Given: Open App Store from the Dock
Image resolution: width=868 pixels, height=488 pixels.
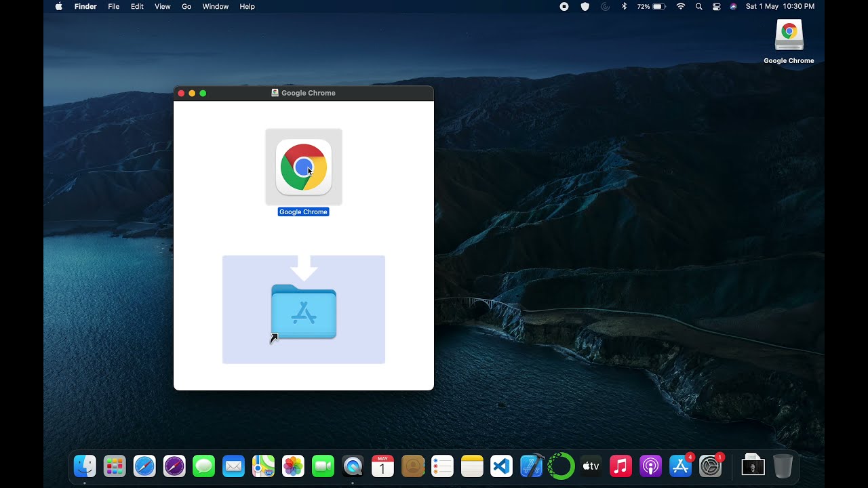Looking at the screenshot, I should (680, 466).
